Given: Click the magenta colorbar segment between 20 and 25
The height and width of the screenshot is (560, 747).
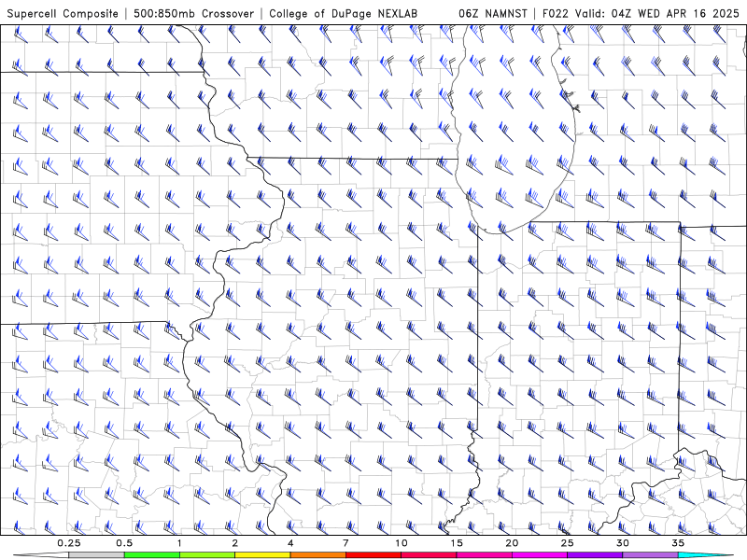Looking at the screenshot, I should pos(540,555).
